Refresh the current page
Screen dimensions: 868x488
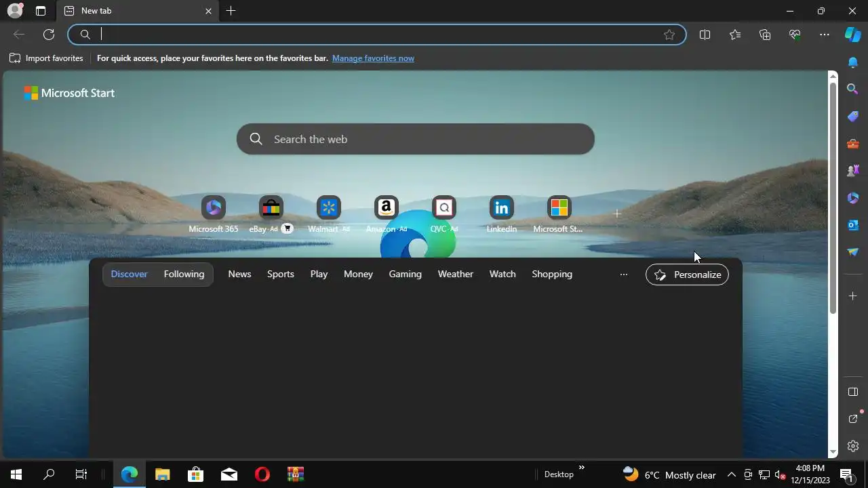coord(49,35)
